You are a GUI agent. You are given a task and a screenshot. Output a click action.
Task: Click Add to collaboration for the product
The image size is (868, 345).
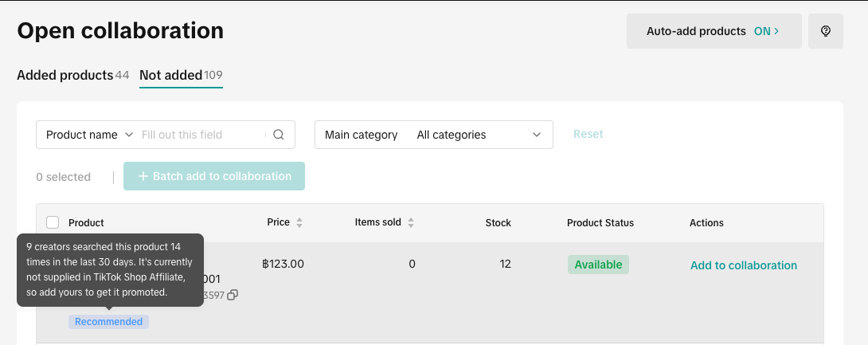(x=743, y=265)
